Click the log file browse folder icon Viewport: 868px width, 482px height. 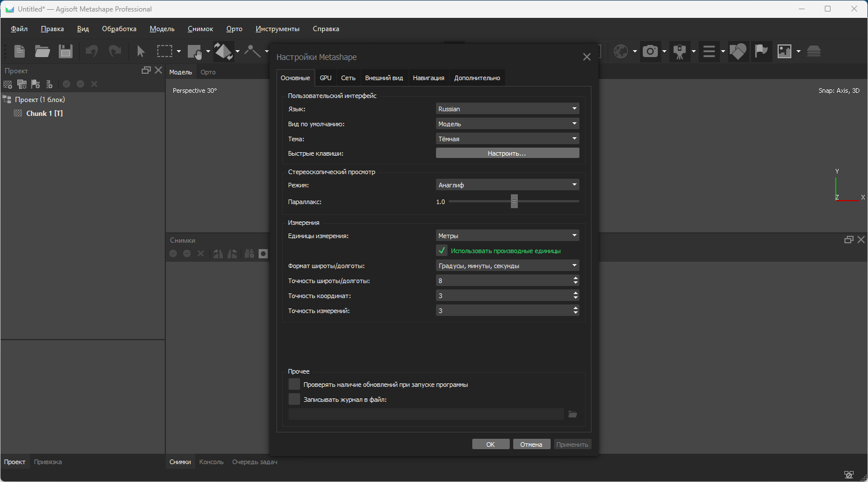point(573,414)
